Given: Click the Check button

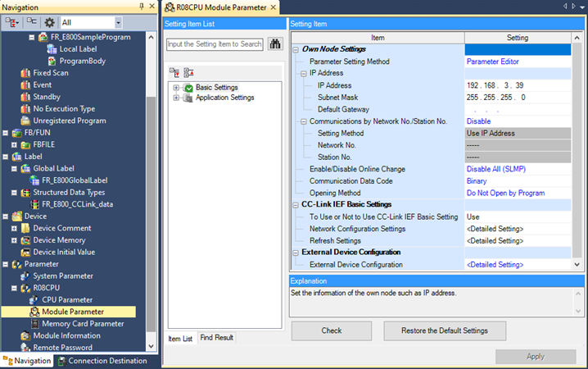Looking at the screenshot, I should point(332,330).
